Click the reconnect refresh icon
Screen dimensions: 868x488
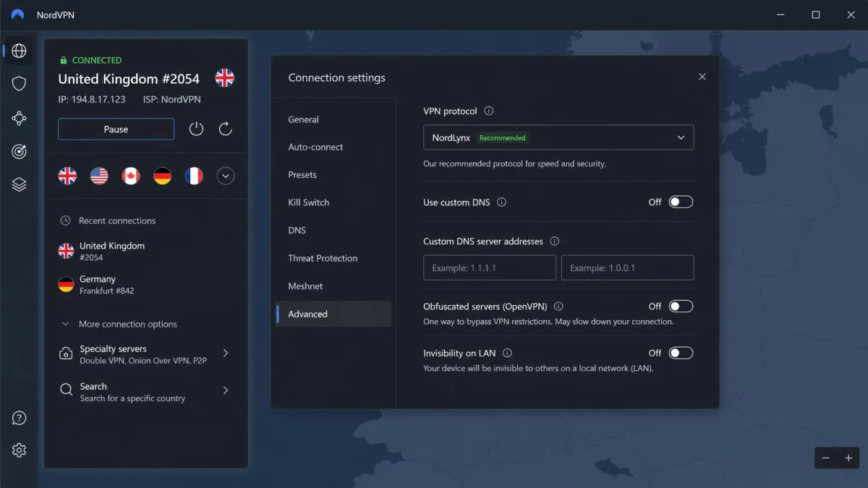click(225, 129)
